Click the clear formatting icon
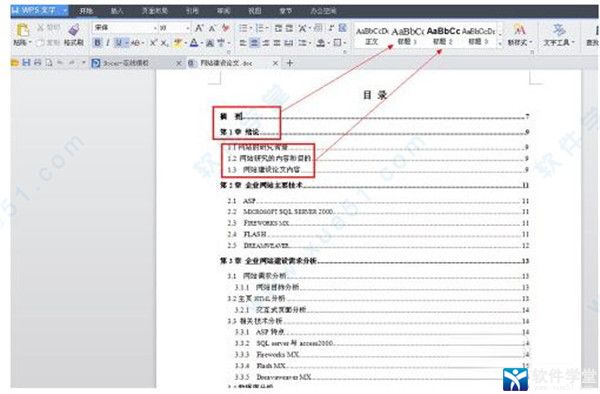This screenshot has width=600, height=394. coord(226,28)
